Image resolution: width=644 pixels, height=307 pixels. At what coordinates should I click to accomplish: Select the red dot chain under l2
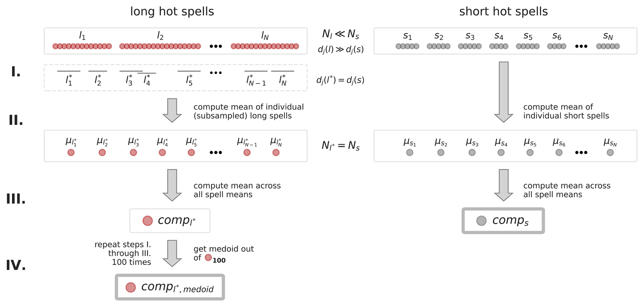[160, 46]
